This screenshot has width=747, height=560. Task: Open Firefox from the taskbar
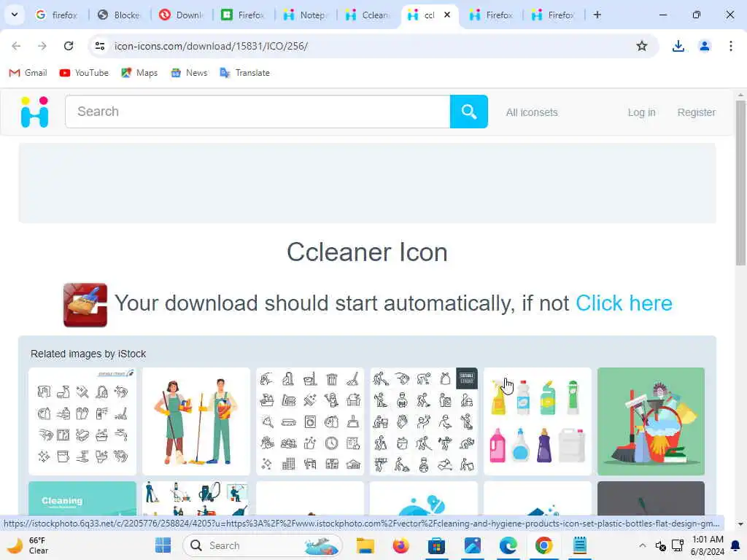(400, 545)
